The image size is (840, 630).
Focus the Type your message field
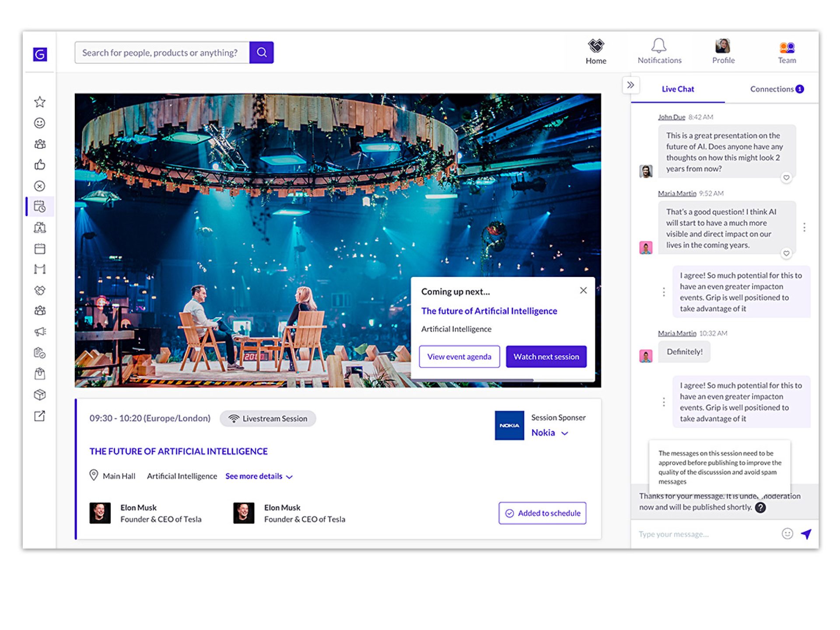[705, 534]
